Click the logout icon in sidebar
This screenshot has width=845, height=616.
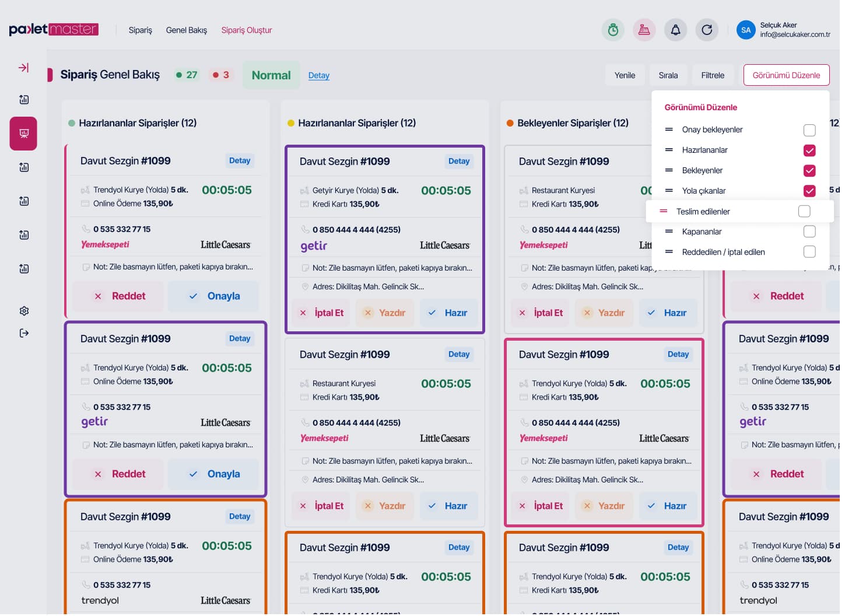(24, 333)
